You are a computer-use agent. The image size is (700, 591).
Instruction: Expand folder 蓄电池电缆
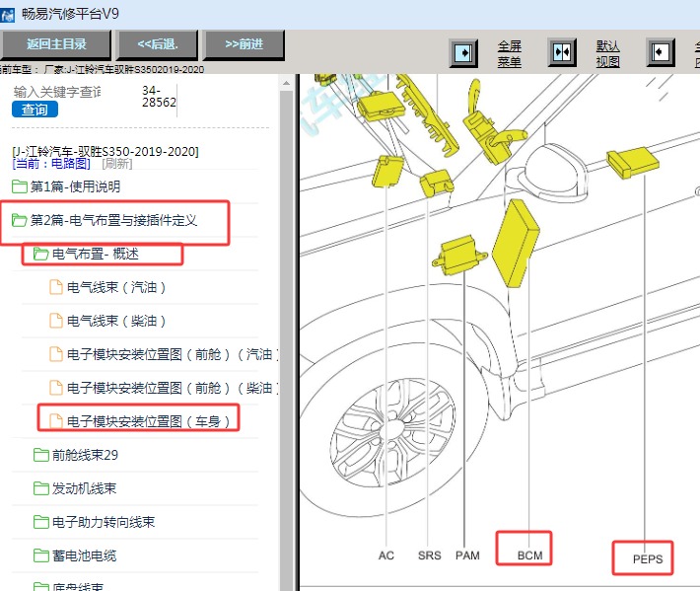(84, 555)
